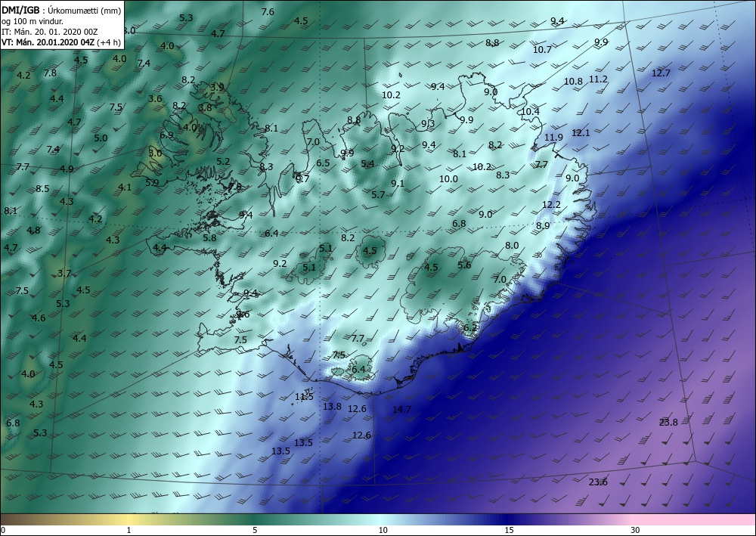Click the map value '11.9'

[x=553, y=138]
